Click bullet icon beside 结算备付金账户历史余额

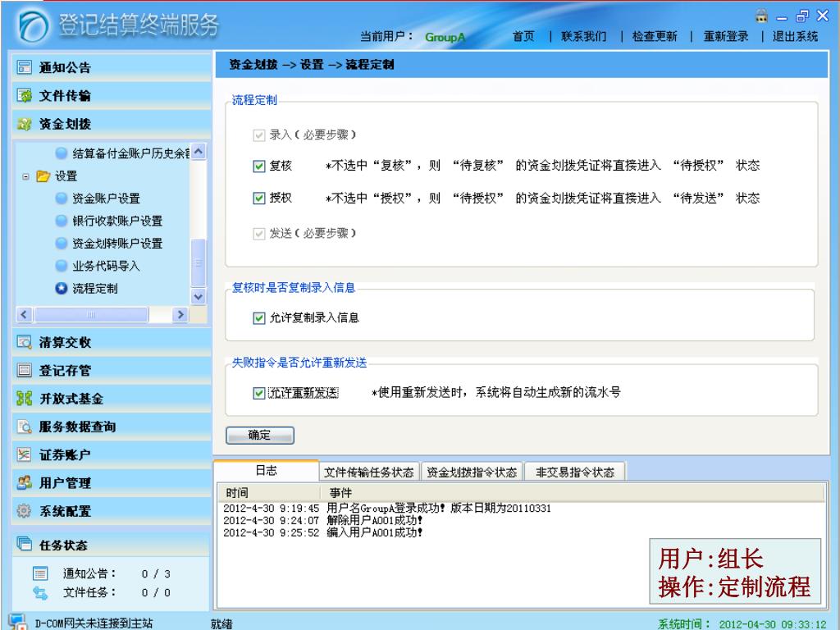62,153
